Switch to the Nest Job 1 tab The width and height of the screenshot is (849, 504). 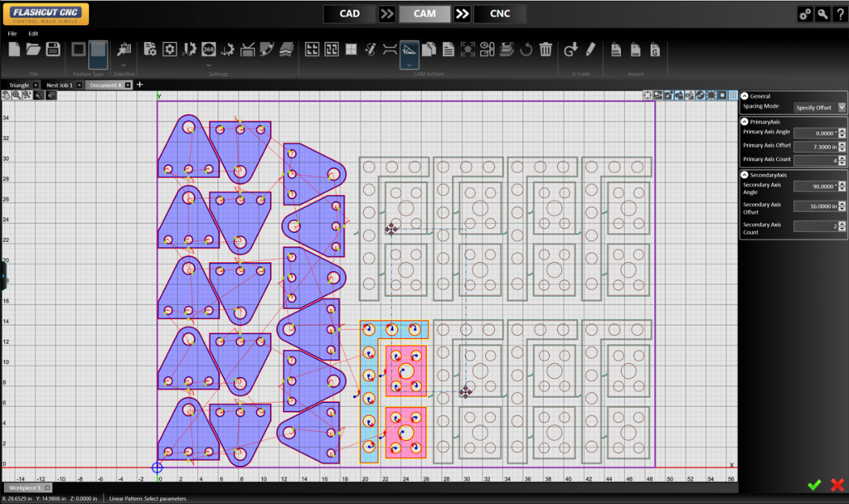(59, 85)
